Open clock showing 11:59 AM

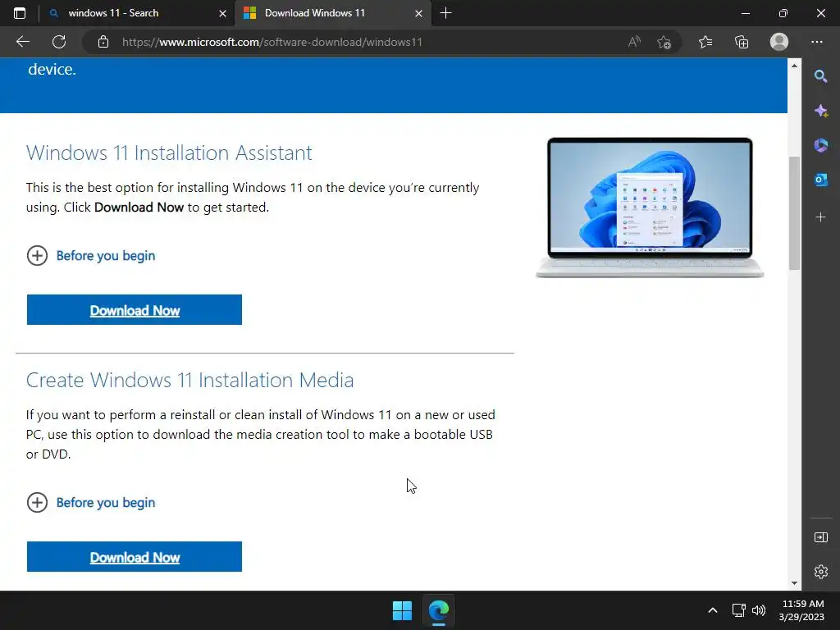point(802,610)
